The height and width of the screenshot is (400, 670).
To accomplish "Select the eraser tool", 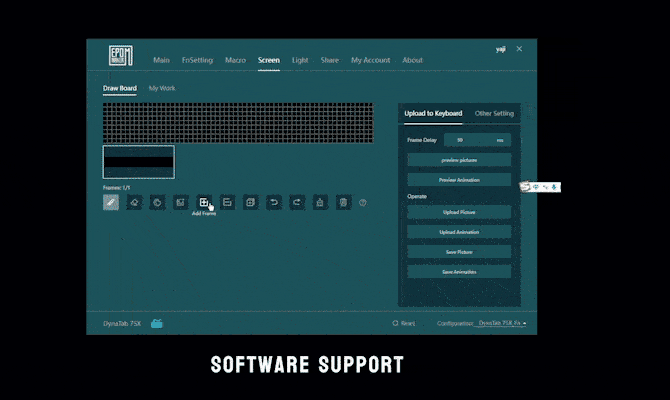I will (135, 202).
